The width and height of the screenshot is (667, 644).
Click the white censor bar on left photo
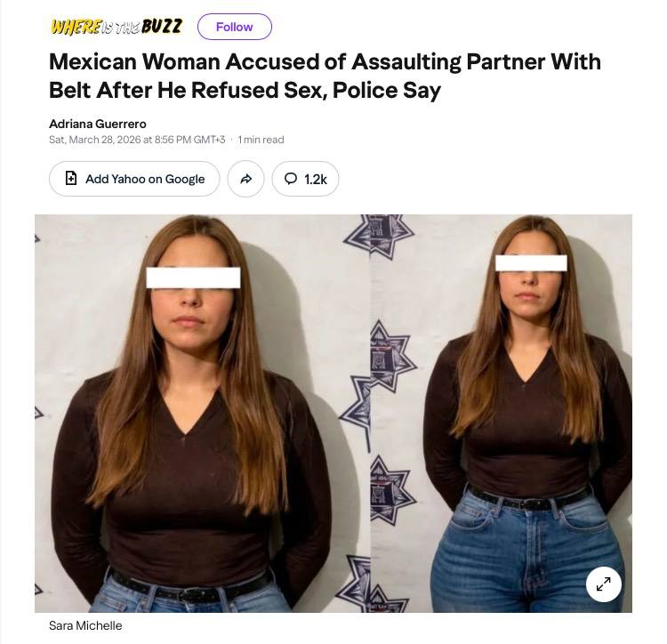tap(194, 278)
